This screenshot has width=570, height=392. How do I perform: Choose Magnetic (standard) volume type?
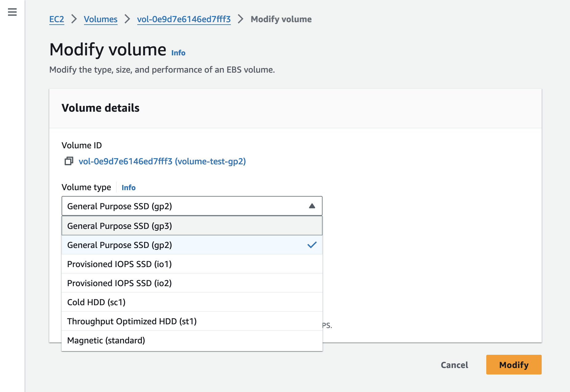click(x=106, y=340)
